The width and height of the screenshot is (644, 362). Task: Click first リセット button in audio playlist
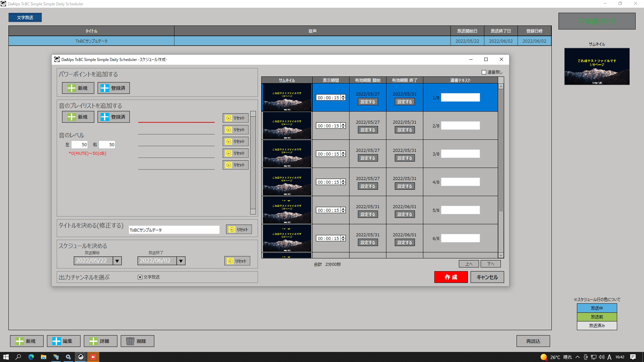(235, 118)
